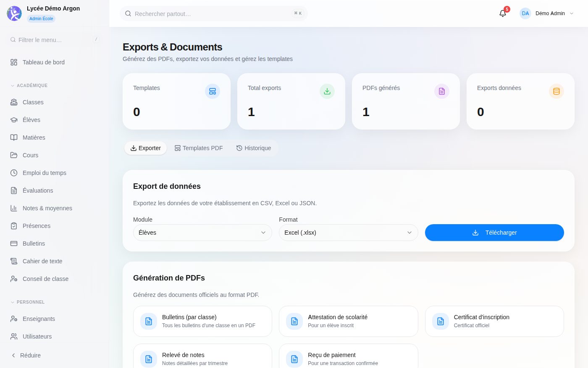Collapse the PERSONNEL sidebar section

[27, 302]
